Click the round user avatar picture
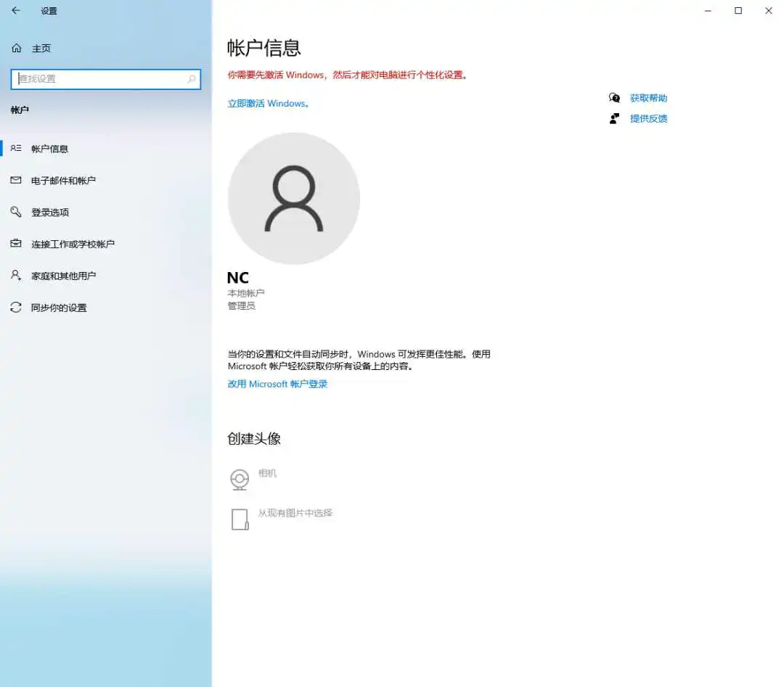The width and height of the screenshot is (784, 687). pos(293,198)
